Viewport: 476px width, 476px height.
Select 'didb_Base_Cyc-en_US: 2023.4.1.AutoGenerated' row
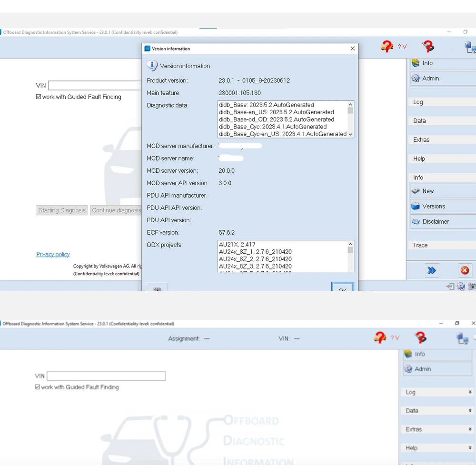283,134
